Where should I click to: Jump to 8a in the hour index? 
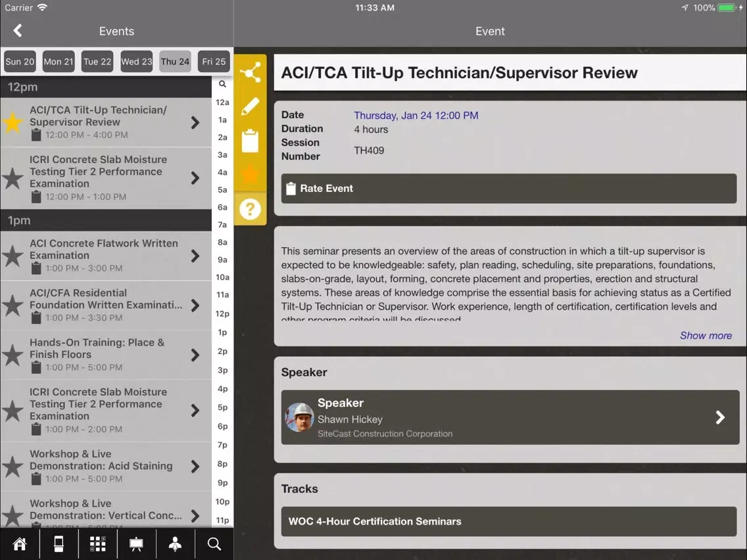(x=222, y=243)
